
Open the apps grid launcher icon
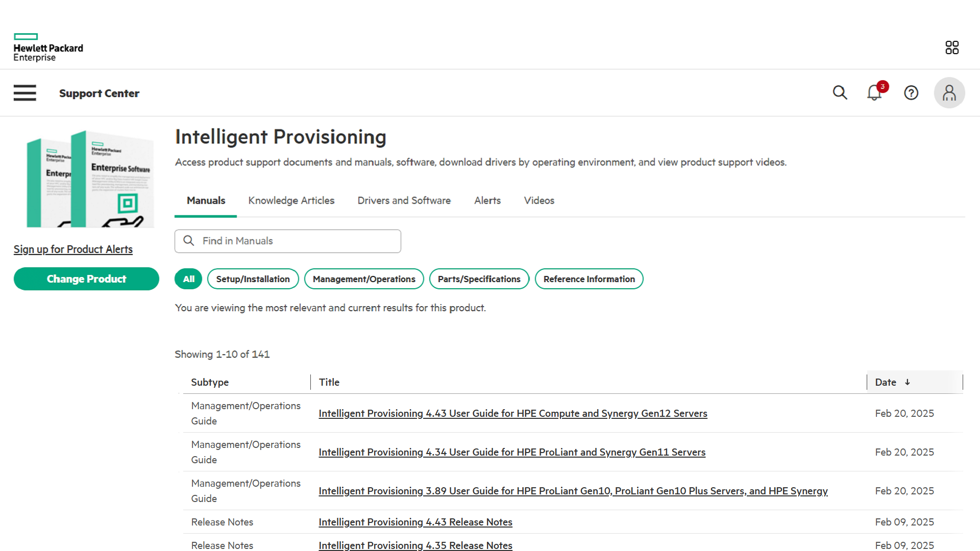tap(952, 47)
